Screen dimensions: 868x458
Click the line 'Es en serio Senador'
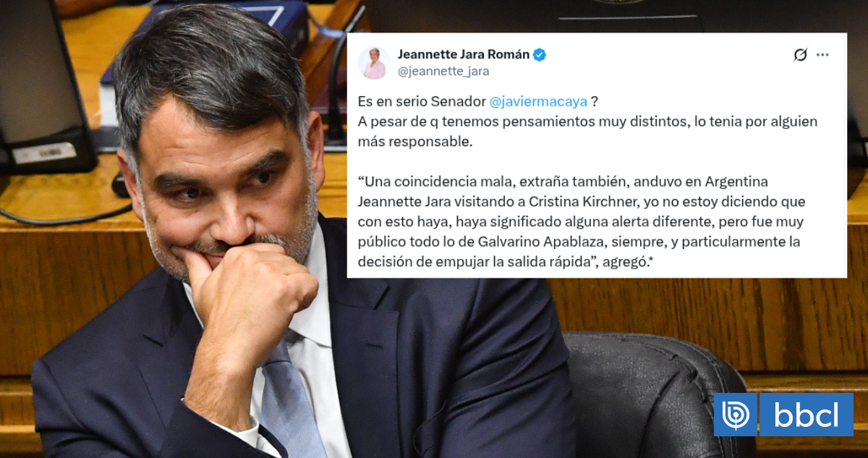click(422, 103)
